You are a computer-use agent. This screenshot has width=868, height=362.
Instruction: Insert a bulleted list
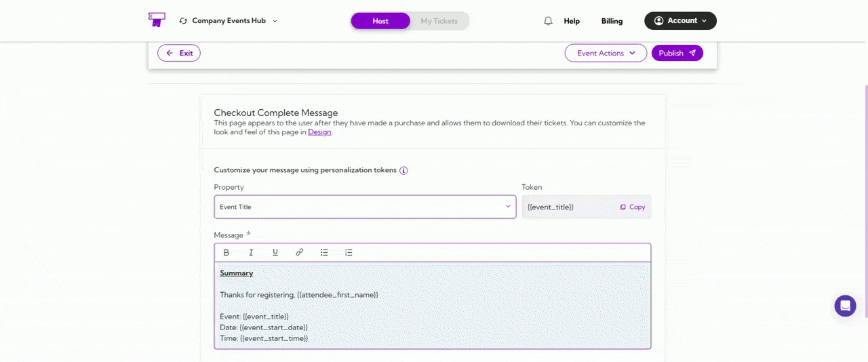tap(324, 252)
